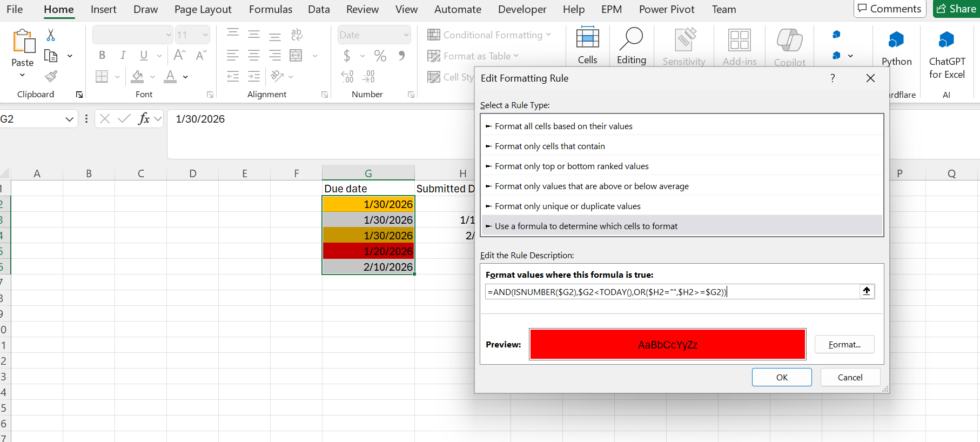
Task: Click the Format... button
Action: 844,344
